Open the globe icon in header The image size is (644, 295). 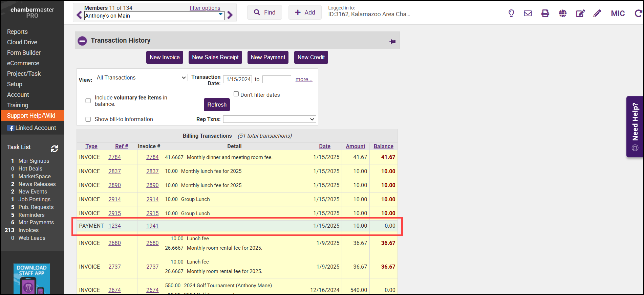563,14
